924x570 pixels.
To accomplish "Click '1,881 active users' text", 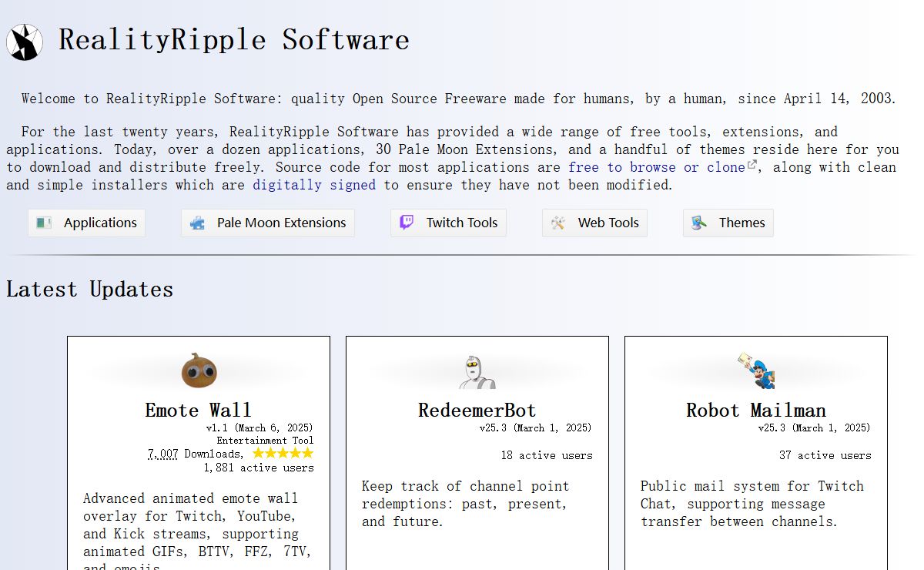I will pos(259,468).
